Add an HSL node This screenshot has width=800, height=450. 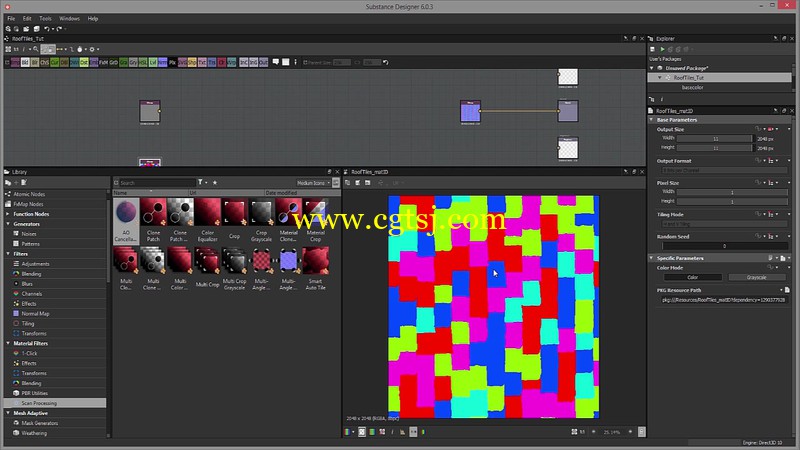(143, 62)
